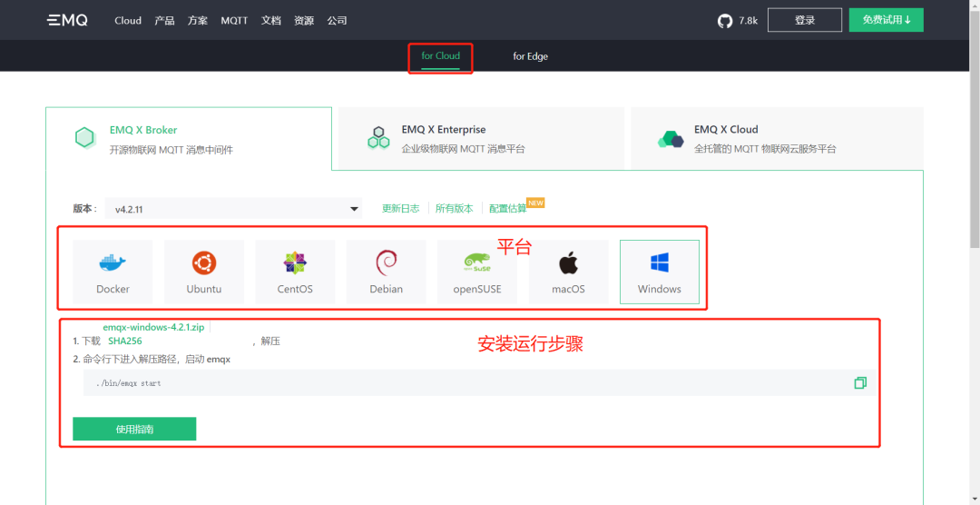Click the 开源物联网 MQTT 消息中间件 text
980x505 pixels.
coord(171,150)
